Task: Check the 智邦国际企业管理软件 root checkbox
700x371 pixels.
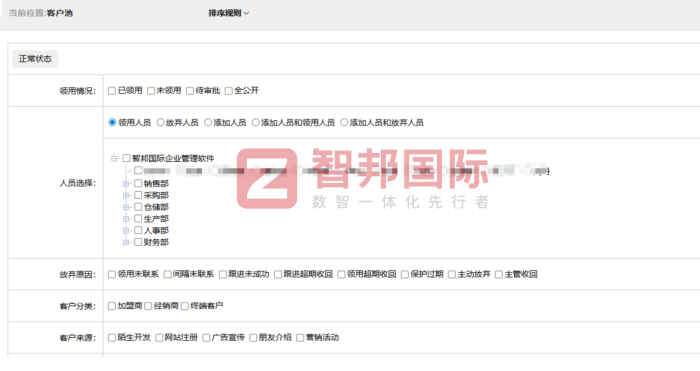Action: (x=126, y=158)
